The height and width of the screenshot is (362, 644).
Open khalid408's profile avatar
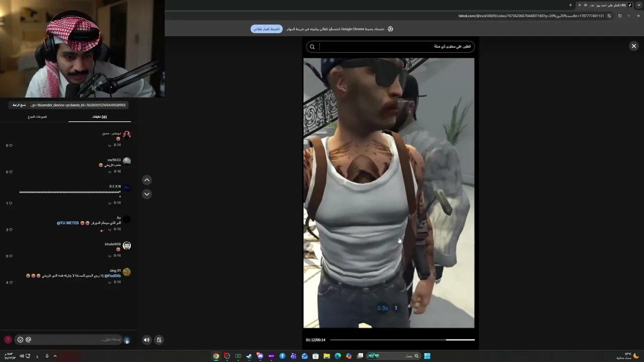click(x=127, y=245)
